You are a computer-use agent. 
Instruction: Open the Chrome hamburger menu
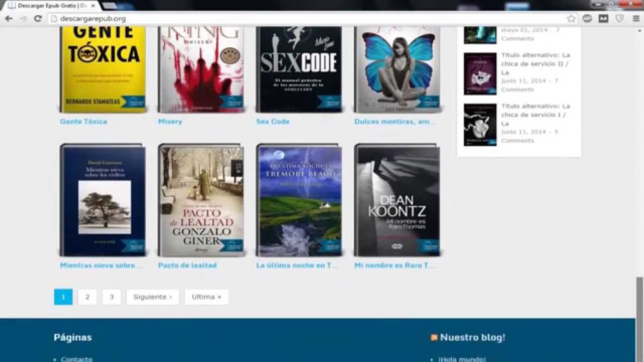(635, 19)
